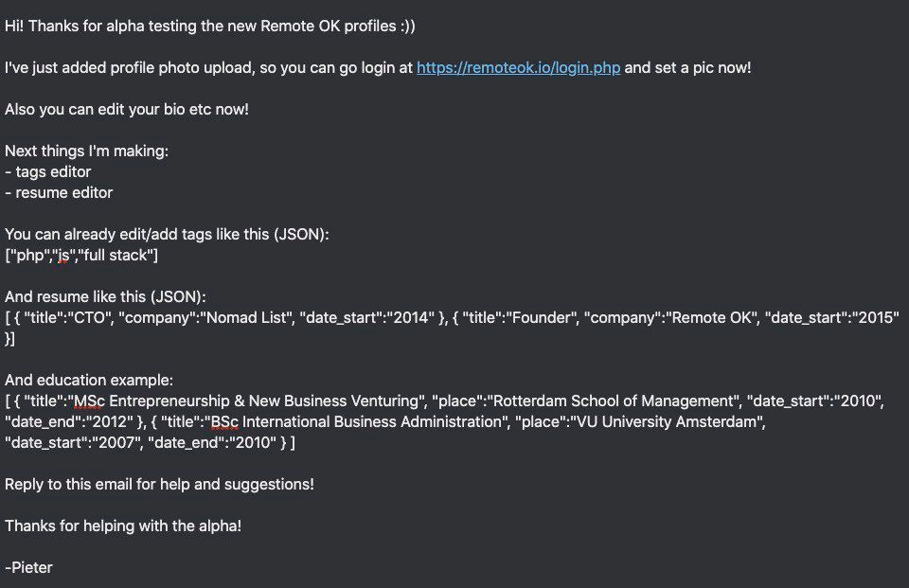909x588 pixels.
Task: Place cursor in "Also you can edit your bio" line
Action: tap(126, 110)
